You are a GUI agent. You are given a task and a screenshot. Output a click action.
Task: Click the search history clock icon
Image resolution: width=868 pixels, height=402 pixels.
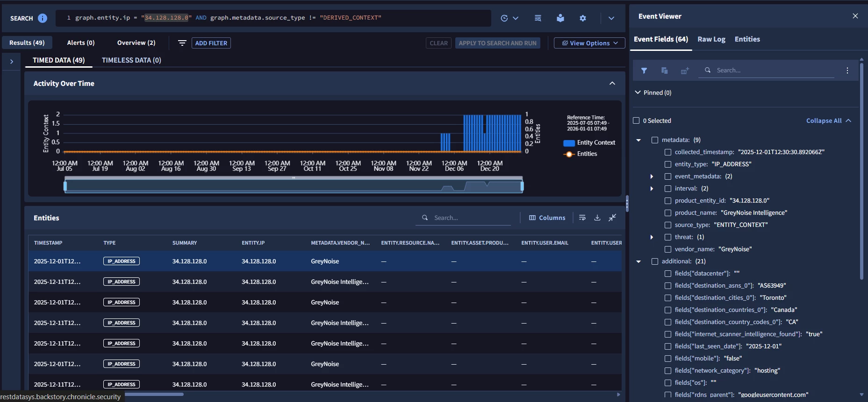(x=504, y=18)
